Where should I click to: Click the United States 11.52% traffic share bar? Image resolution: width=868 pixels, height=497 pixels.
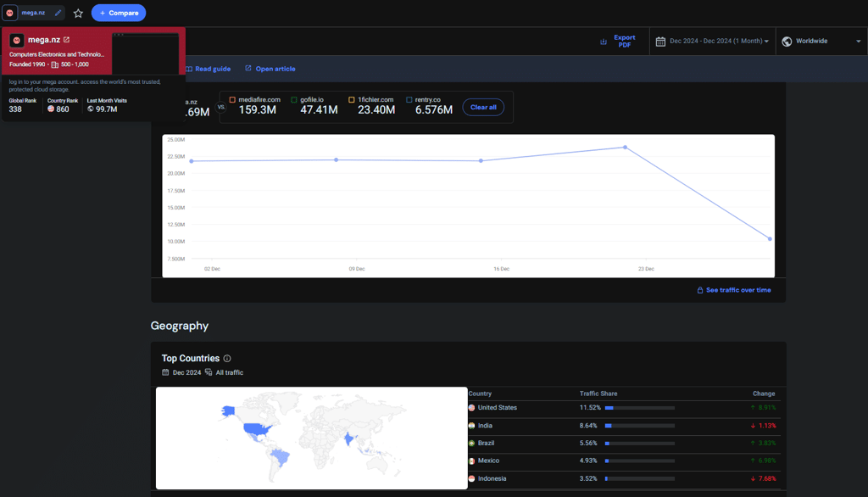coord(639,408)
